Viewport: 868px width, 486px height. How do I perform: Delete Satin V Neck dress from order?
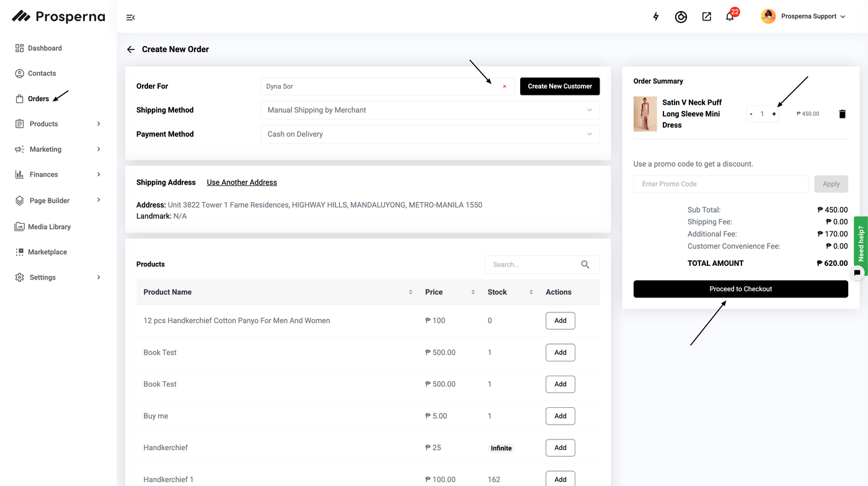click(842, 114)
